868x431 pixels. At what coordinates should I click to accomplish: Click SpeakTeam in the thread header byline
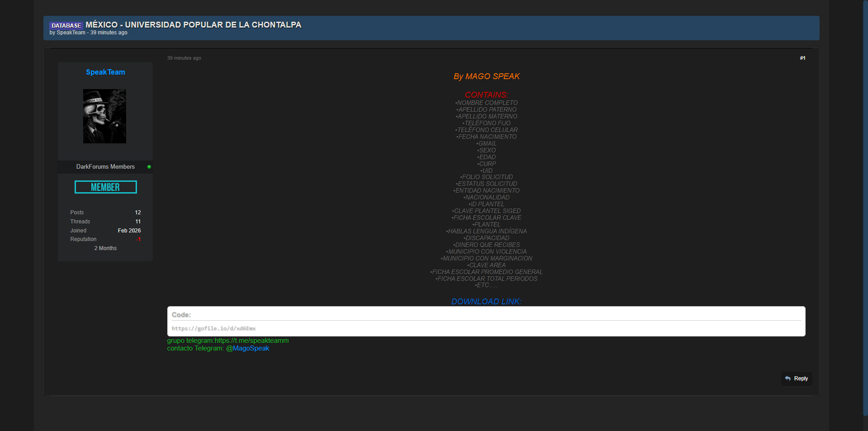(x=71, y=33)
